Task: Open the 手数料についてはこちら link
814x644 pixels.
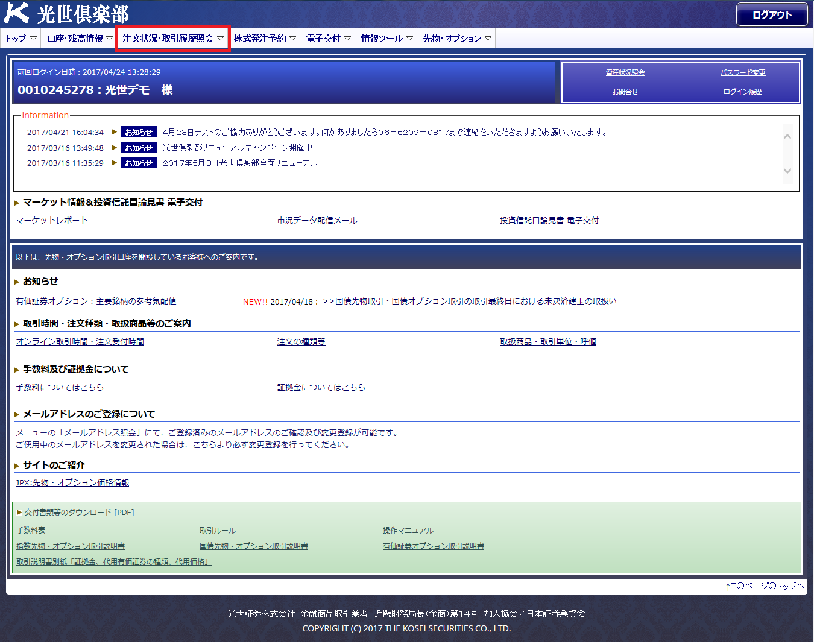Action: pos(60,387)
